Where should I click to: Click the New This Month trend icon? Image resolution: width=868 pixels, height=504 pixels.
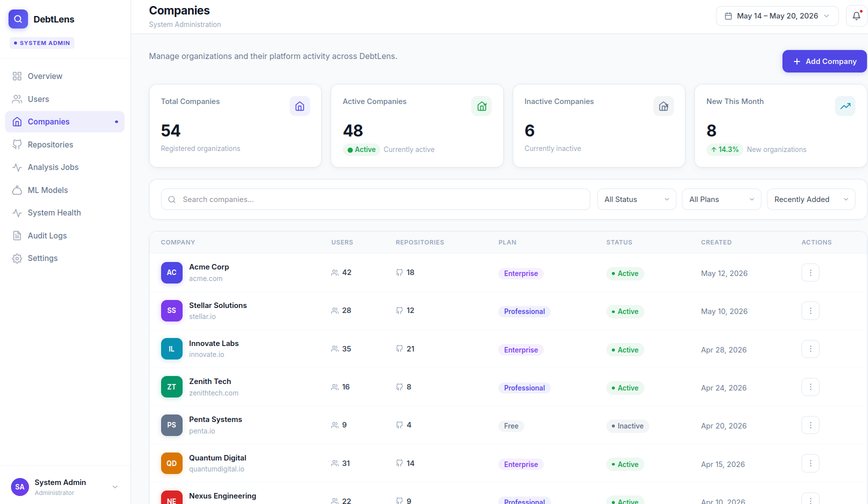(845, 106)
